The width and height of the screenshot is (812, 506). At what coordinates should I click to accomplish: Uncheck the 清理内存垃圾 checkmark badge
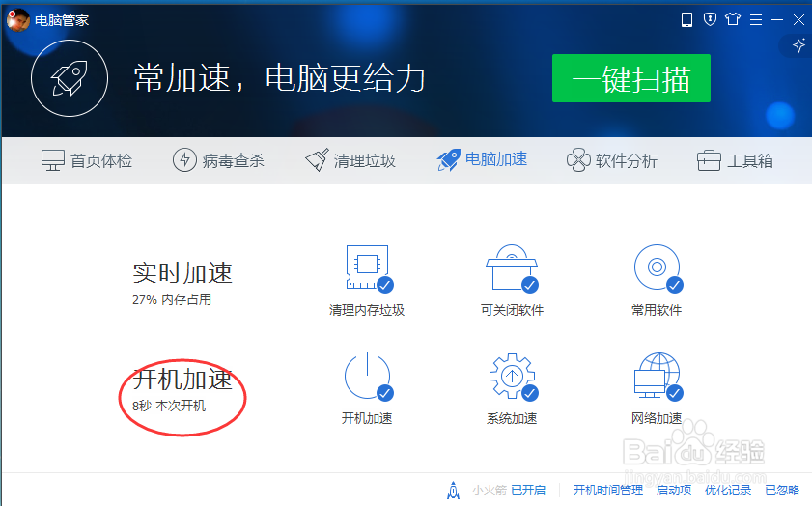[x=385, y=285]
